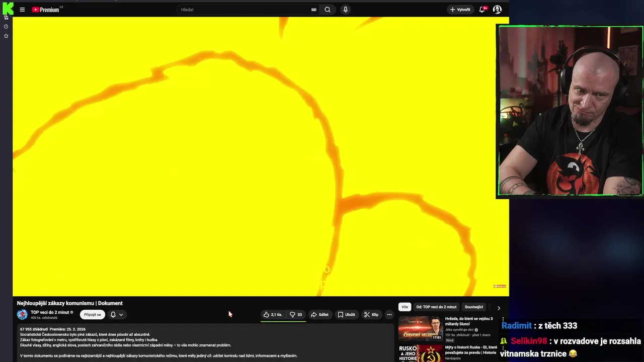Open the favorites star icon in sidebar
The width and height of the screenshot is (644, 362).
6,36
